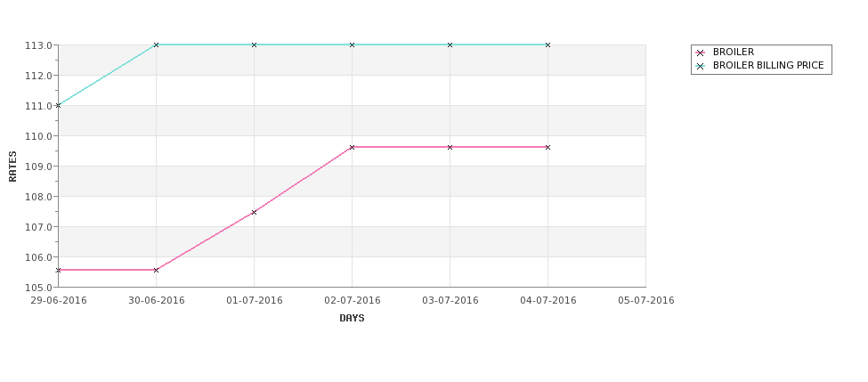Select BROILER data point on 30-06-2016

156,270
